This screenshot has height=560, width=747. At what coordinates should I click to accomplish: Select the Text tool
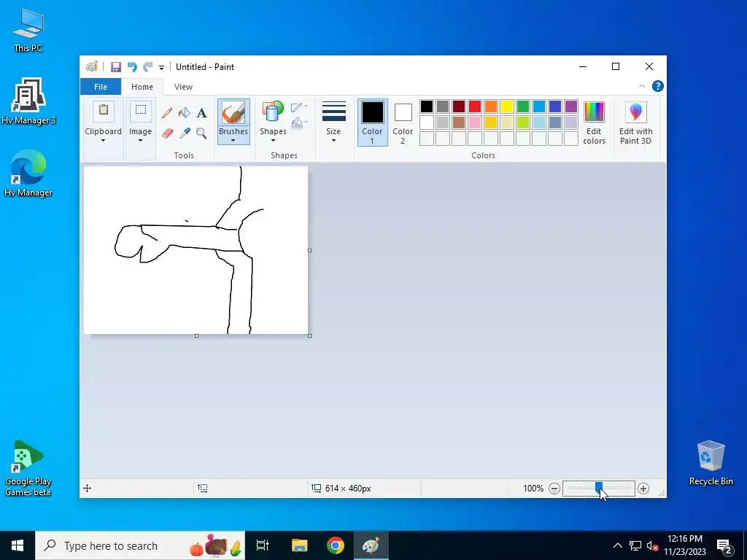[x=202, y=113]
